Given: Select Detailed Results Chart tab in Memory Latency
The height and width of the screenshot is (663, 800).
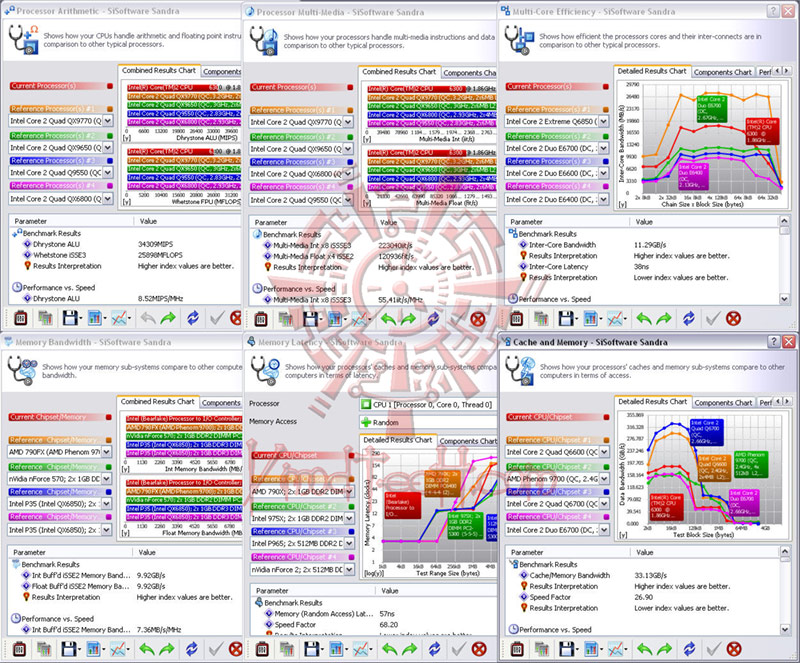Looking at the screenshot, I should (x=397, y=440).
